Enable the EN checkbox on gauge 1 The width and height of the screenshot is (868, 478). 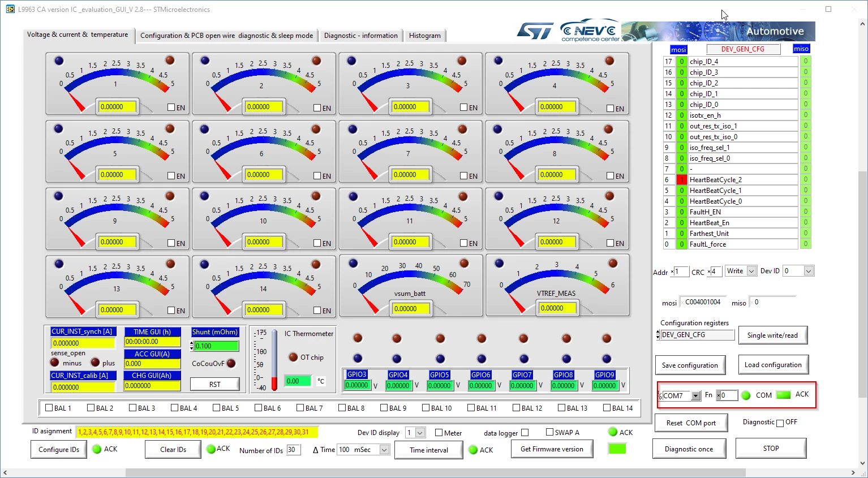click(x=171, y=107)
